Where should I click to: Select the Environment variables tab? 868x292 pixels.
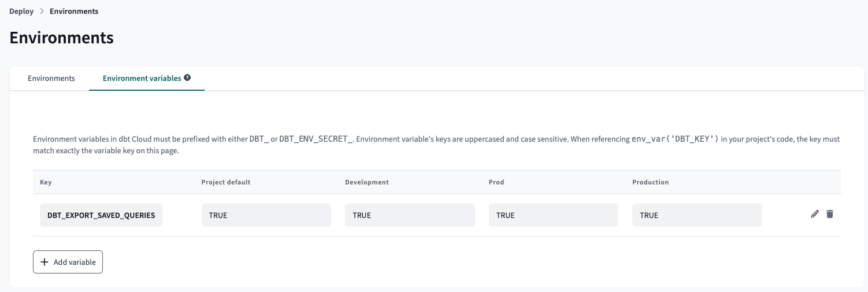[142, 79]
